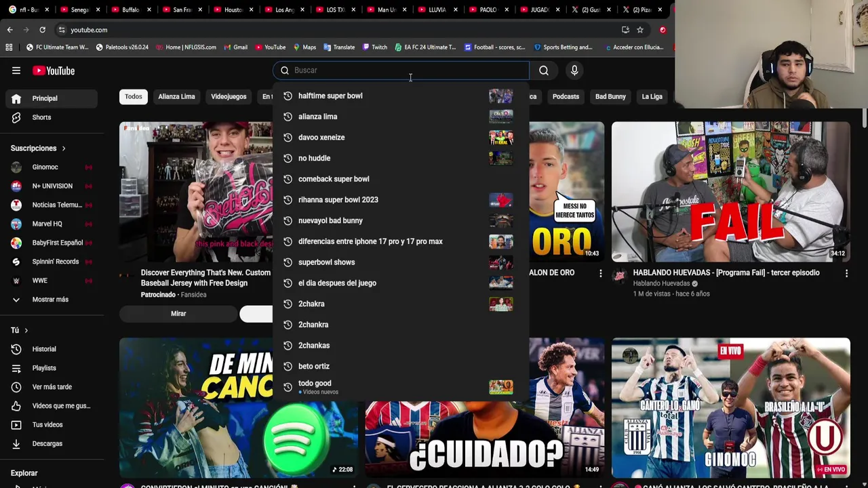Open Marvel HQ channel subscription
This screenshot has height=488, width=868.
52,224
